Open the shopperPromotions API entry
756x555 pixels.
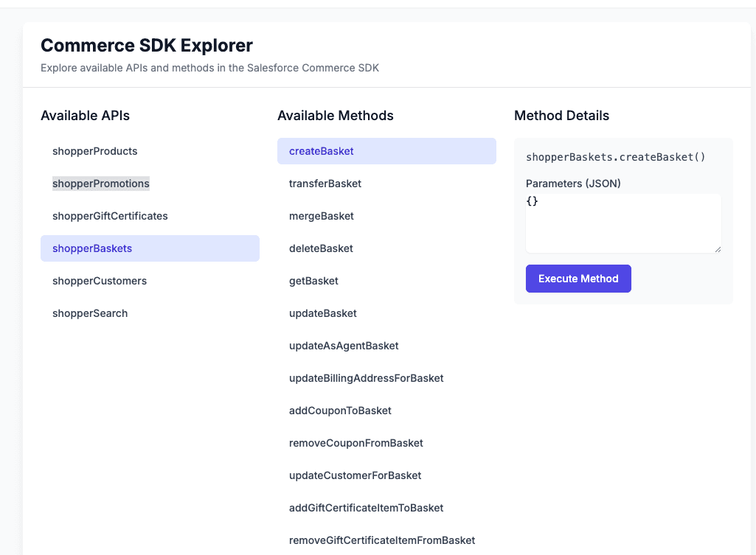click(x=150, y=184)
